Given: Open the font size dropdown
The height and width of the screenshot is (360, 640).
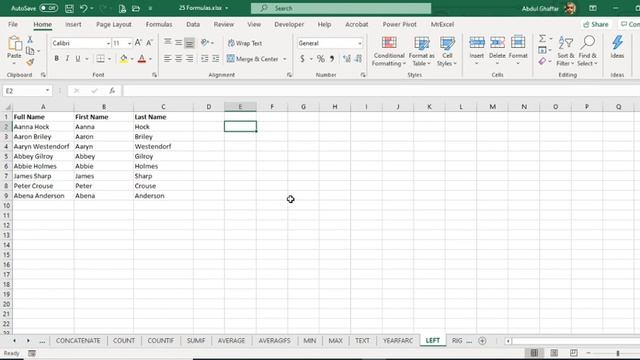Looking at the screenshot, I should click(129, 43).
